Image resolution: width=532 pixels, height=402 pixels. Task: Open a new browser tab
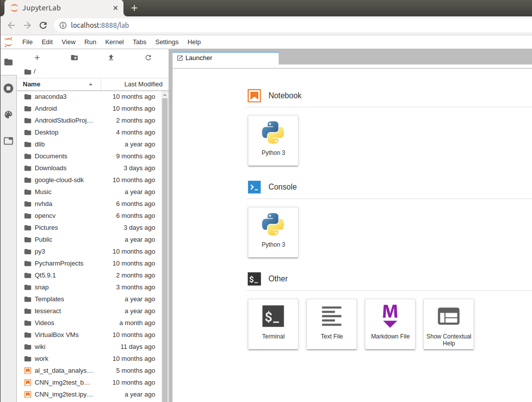134,8
